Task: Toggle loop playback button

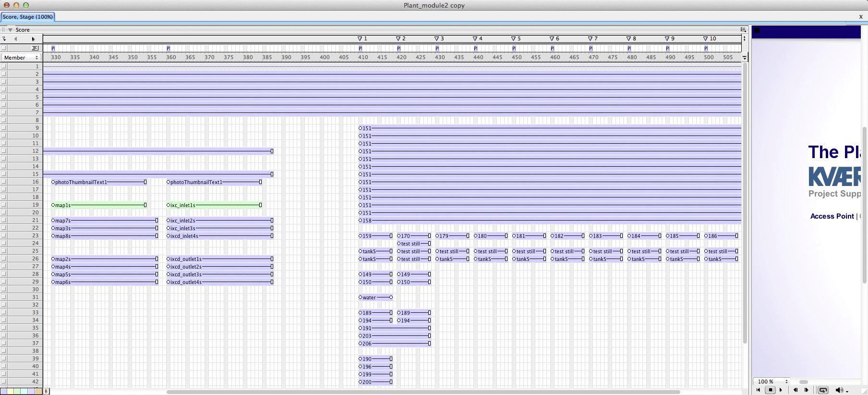Action: point(823,390)
